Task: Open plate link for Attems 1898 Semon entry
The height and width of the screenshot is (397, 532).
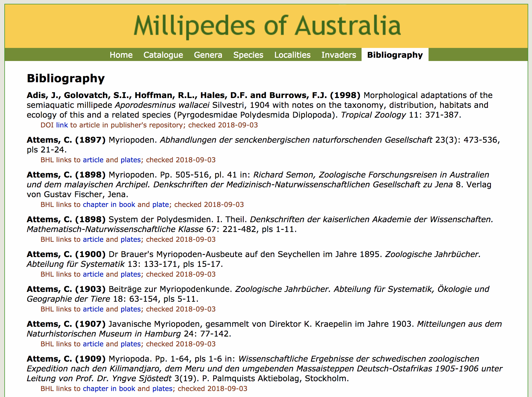Action: [x=160, y=204]
